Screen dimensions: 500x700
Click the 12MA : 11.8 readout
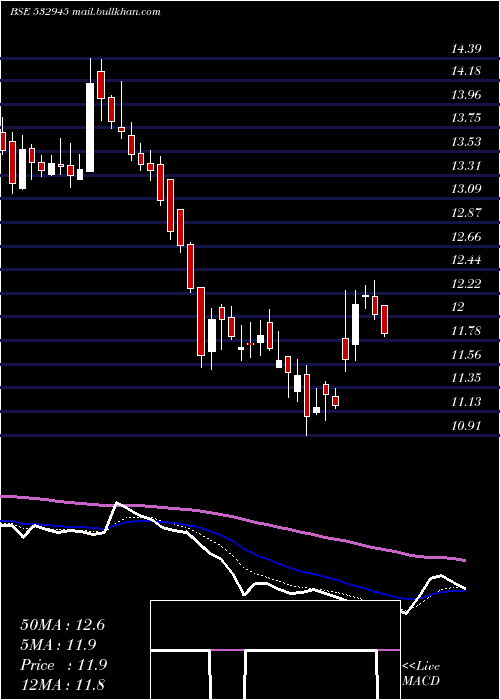point(62,685)
